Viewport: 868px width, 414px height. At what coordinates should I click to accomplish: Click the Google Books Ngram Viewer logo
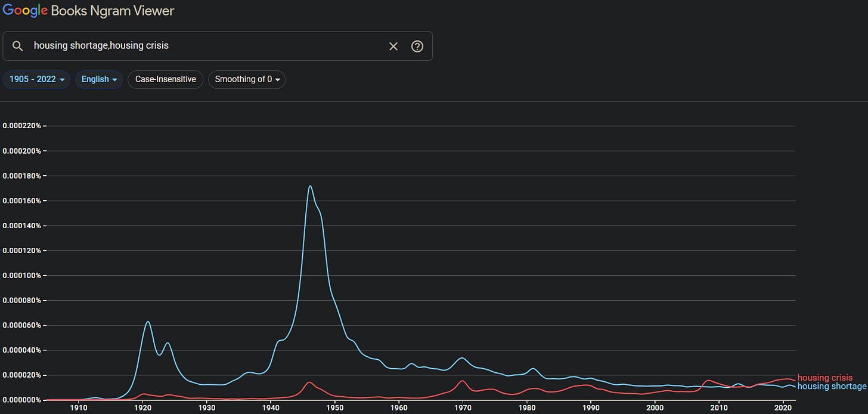[89, 11]
